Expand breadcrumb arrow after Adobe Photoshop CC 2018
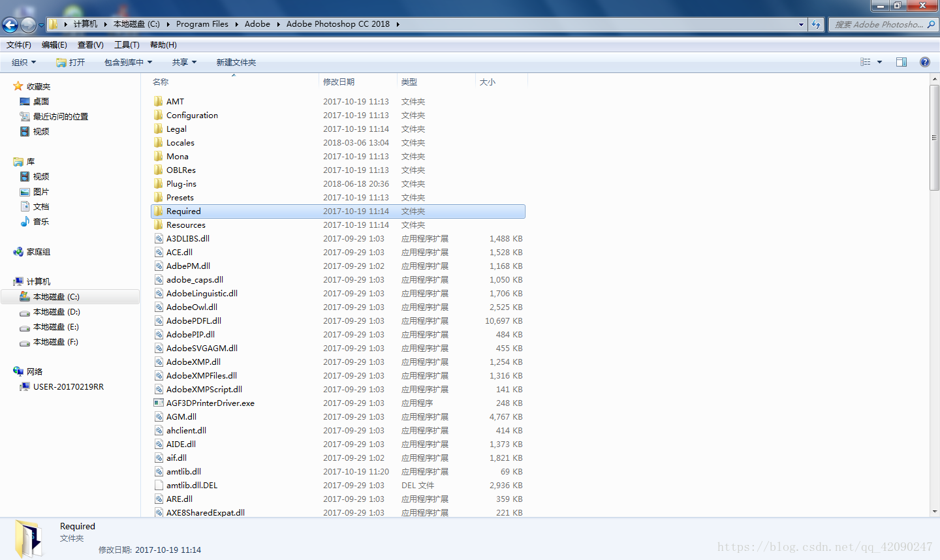 [398, 24]
